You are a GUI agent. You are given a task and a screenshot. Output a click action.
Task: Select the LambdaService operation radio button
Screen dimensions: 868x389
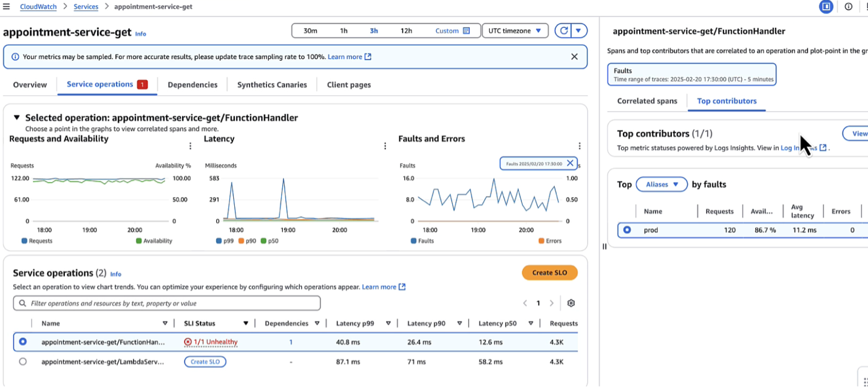pyautogui.click(x=22, y=361)
